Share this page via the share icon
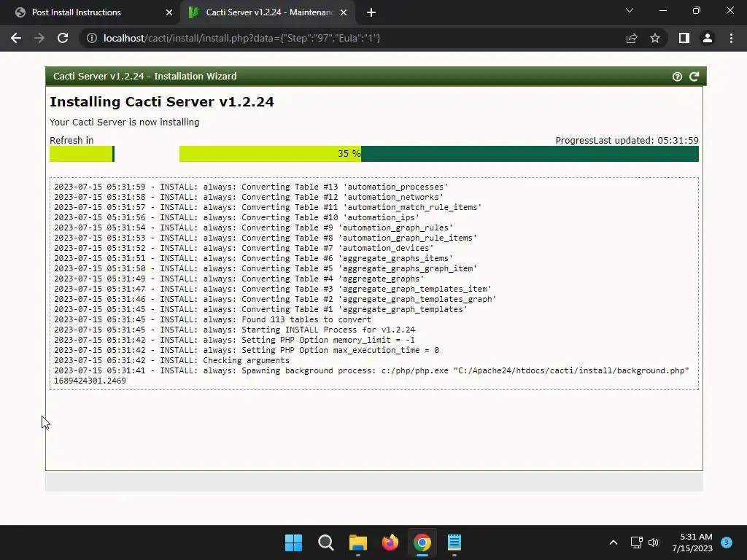 coord(632,38)
